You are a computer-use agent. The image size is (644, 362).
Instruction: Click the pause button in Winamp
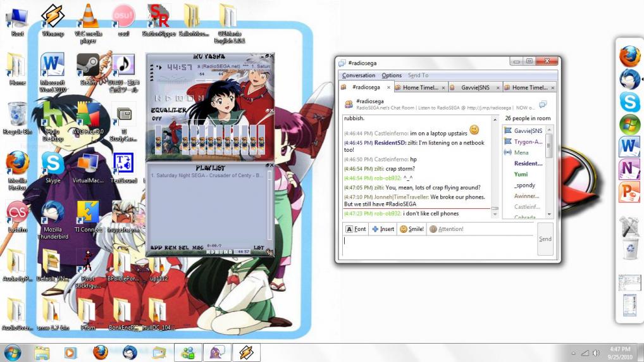click(179, 98)
